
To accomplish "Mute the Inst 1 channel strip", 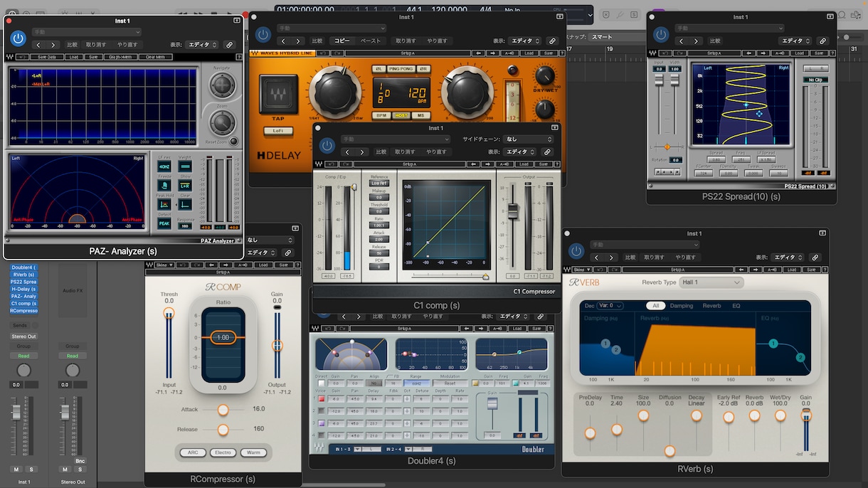I will (x=16, y=470).
